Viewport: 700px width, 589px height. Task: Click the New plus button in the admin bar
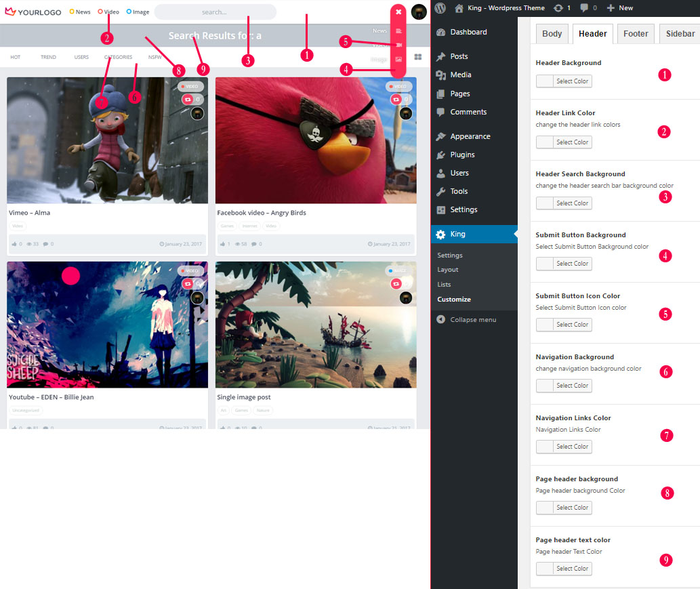619,8
